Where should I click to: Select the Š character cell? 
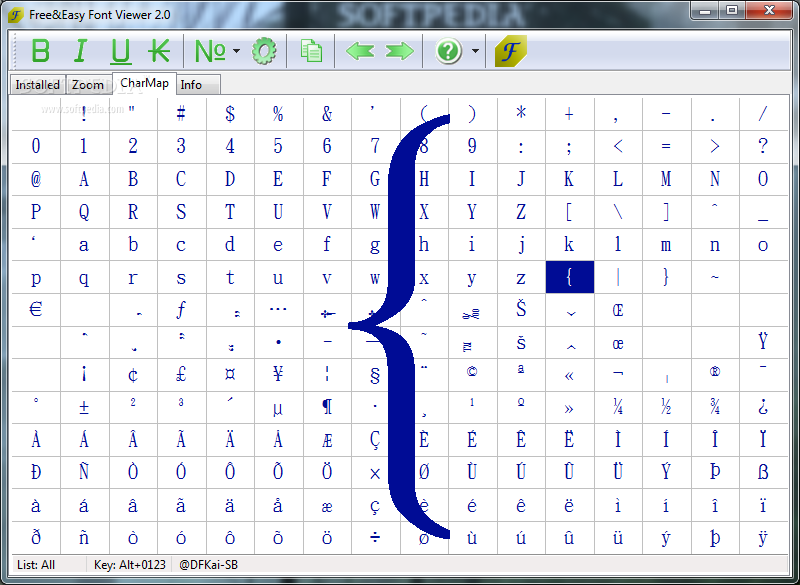[x=521, y=310]
